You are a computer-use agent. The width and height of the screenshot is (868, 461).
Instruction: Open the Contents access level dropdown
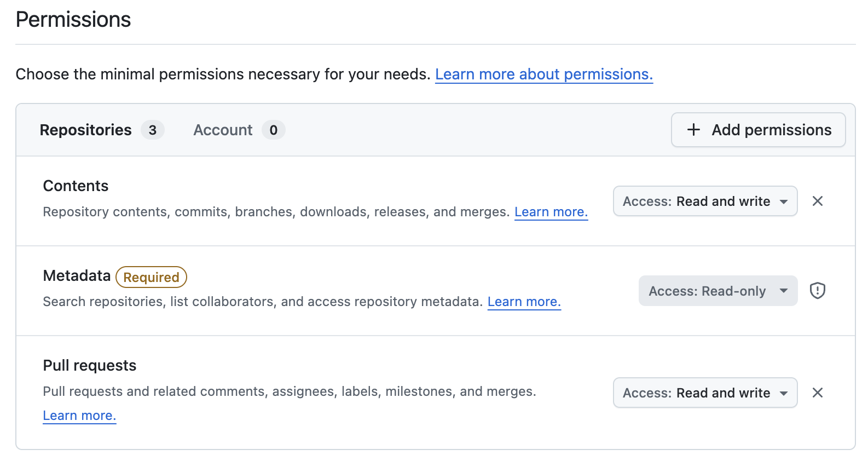point(705,201)
